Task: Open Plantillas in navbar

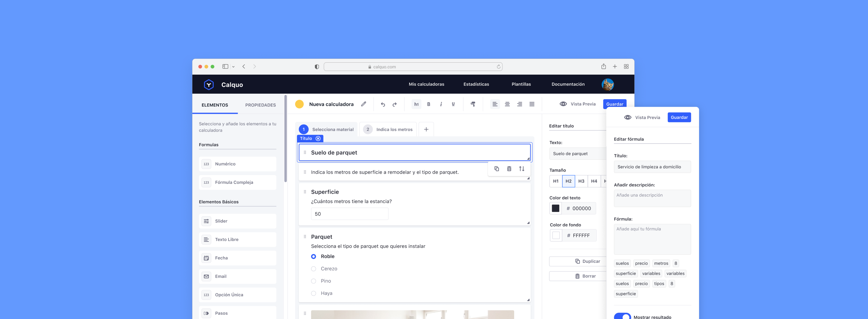Action: pos(521,84)
